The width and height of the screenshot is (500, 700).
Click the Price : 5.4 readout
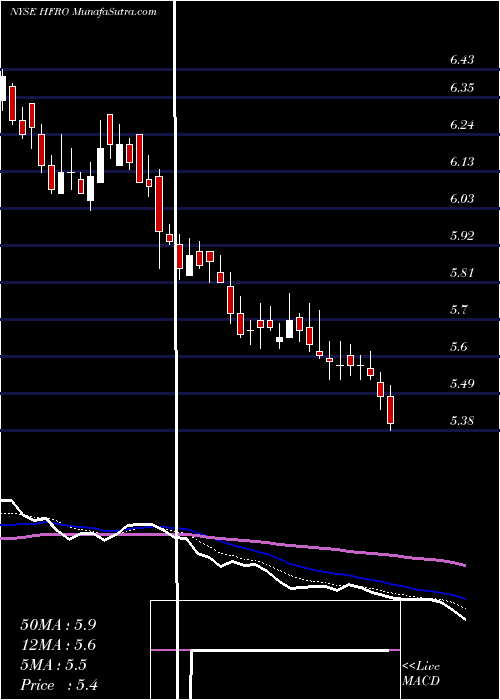[59, 685]
